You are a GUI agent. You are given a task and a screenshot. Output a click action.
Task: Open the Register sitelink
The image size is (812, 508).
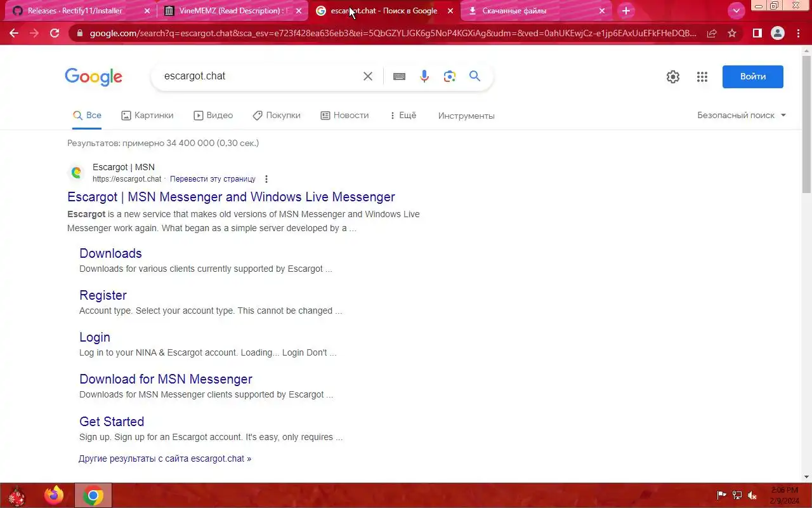pyautogui.click(x=103, y=295)
